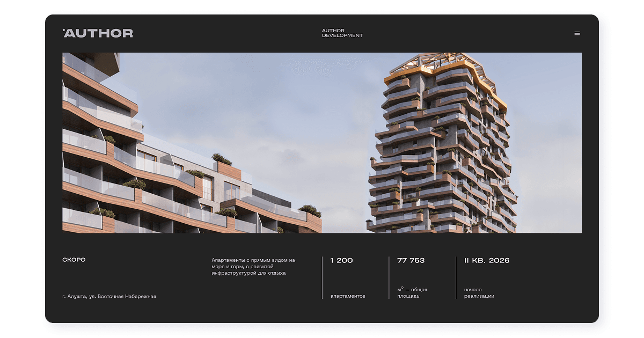Click the СКОРО status label
This screenshot has height=338, width=644.
[x=74, y=260]
